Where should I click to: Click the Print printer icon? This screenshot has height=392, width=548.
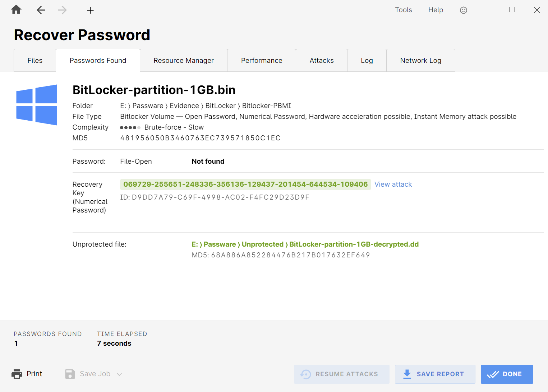tap(17, 374)
